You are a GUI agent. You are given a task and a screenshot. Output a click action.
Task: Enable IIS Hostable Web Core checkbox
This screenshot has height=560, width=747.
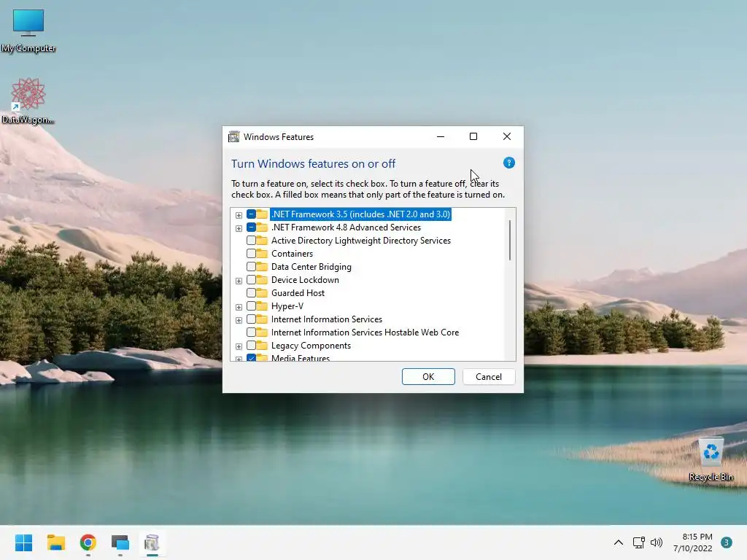point(251,332)
